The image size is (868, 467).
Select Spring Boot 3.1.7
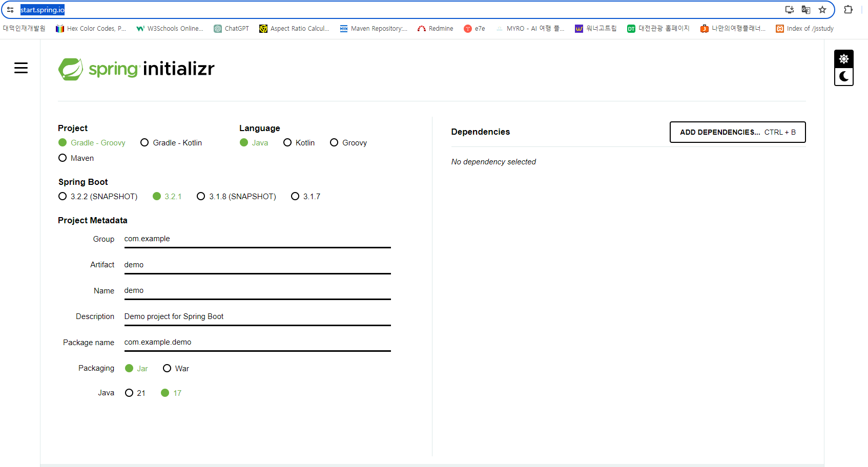[x=305, y=197]
